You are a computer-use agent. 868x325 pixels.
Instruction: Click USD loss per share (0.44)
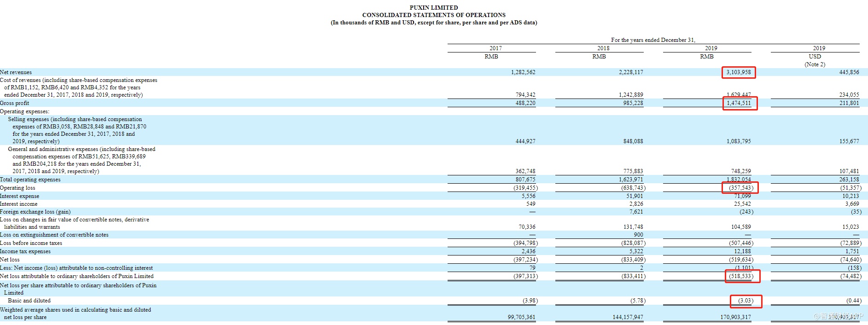point(854,301)
